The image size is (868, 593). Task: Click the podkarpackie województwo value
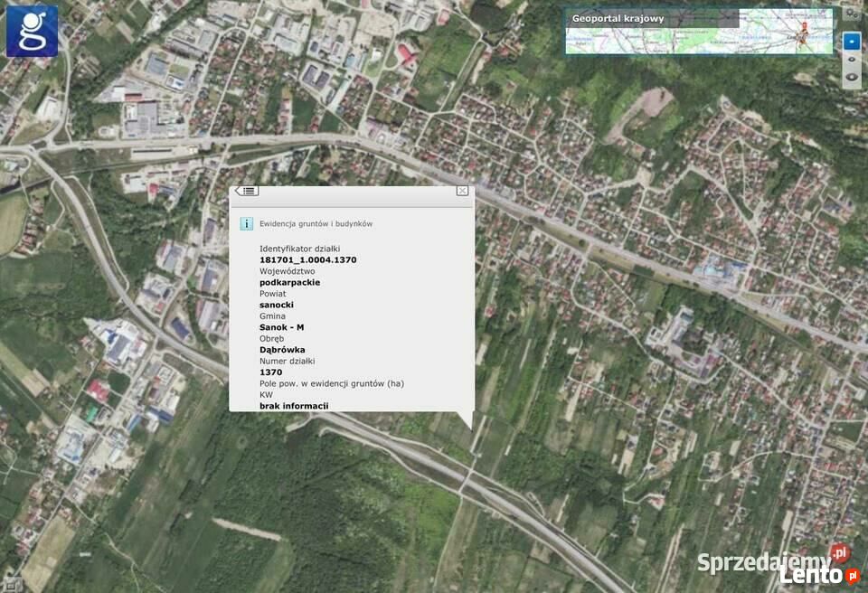(x=289, y=282)
